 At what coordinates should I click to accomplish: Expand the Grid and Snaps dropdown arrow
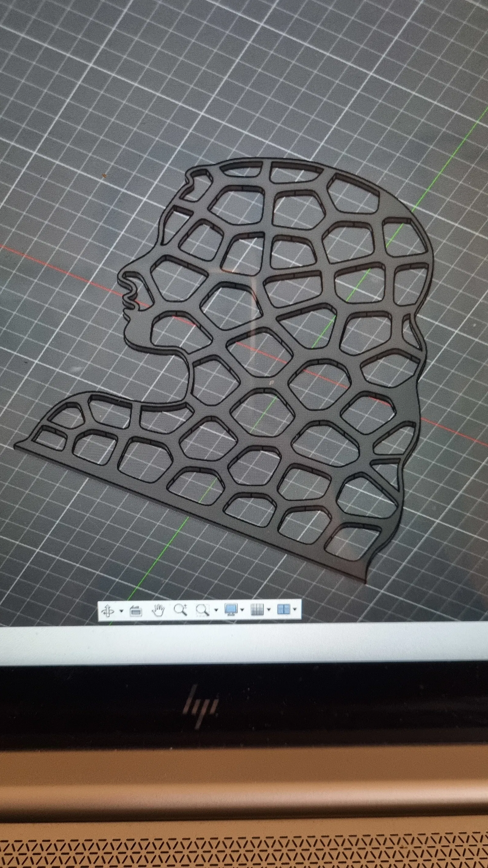click(269, 609)
